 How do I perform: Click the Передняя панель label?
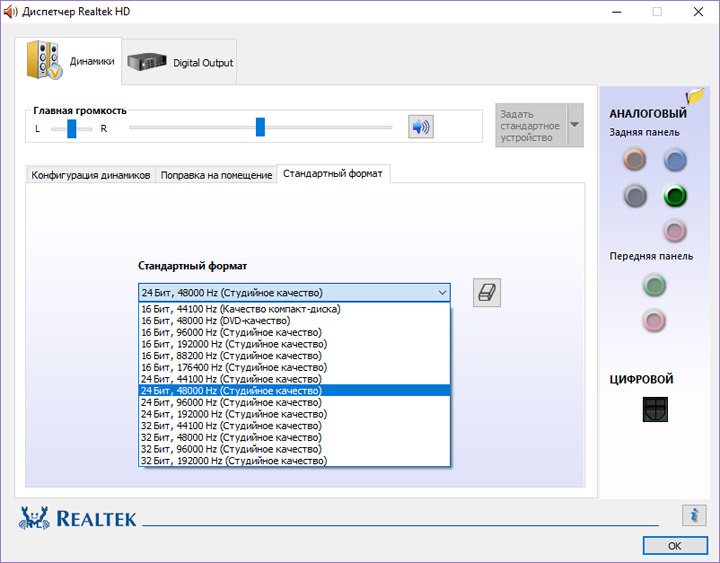(651, 256)
